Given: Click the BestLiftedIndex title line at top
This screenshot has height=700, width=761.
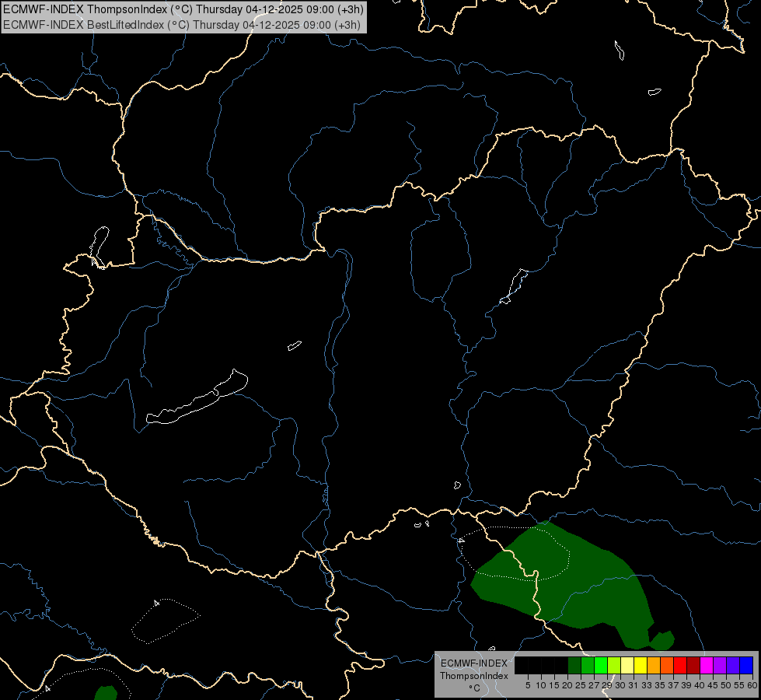Looking at the screenshot, I should click(182, 25).
